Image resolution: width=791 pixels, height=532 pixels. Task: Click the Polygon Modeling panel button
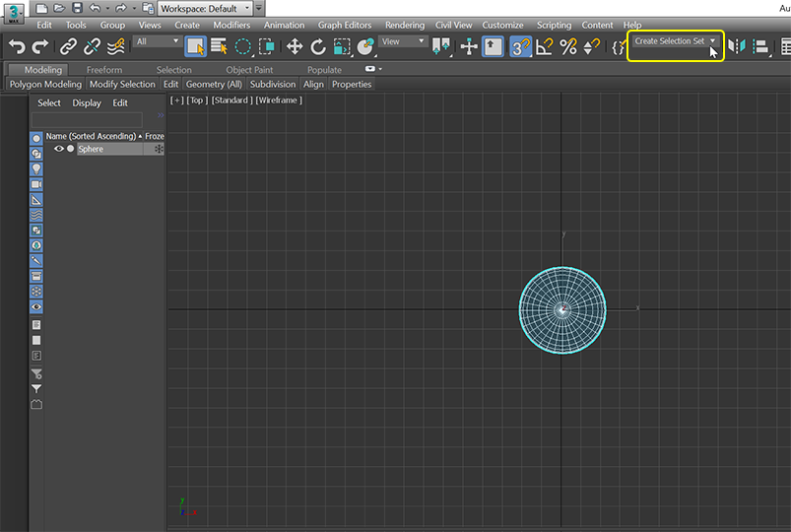click(x=45, y=85)
